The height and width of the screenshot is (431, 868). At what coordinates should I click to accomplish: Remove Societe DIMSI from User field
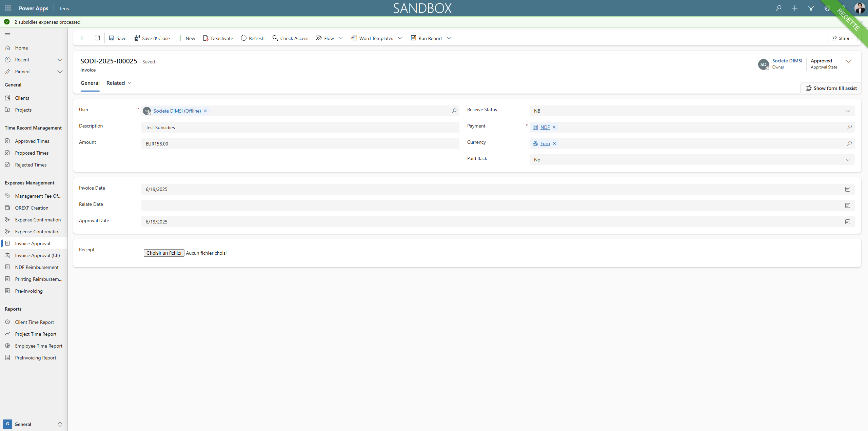coord(205,111)
